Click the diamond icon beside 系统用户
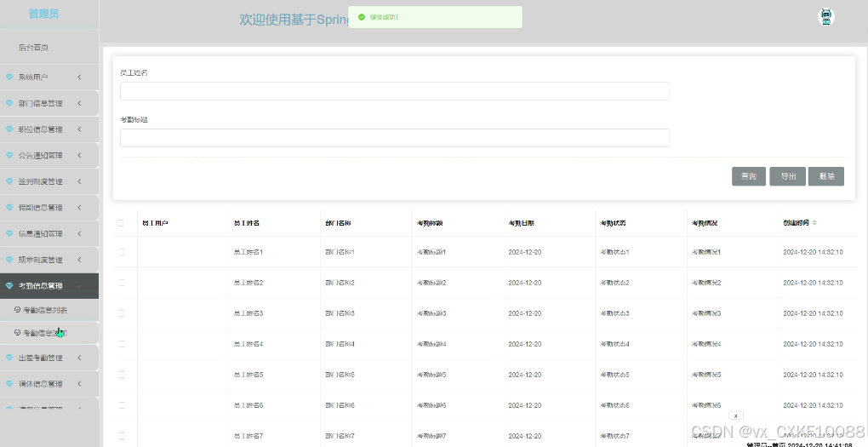 [9, 77]
